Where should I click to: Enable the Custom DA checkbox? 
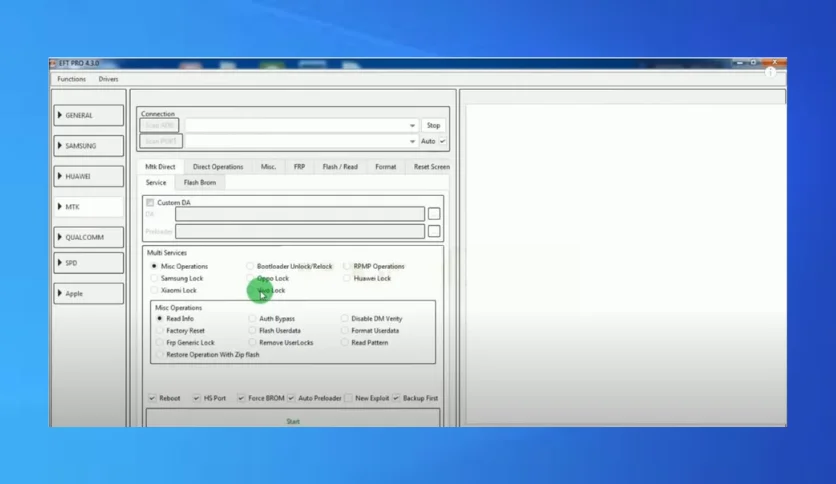pyautogui.click(x=150, y=203)
